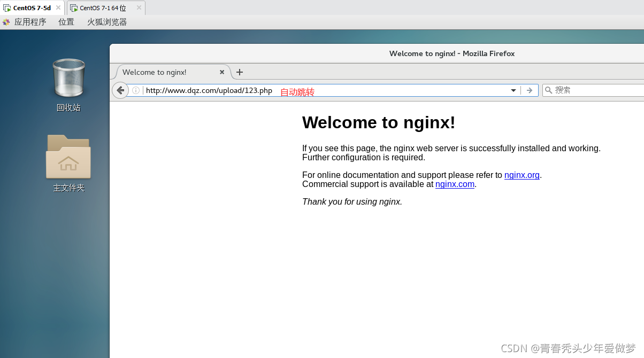Click the Go arrow in the address bar

[530, 90]
